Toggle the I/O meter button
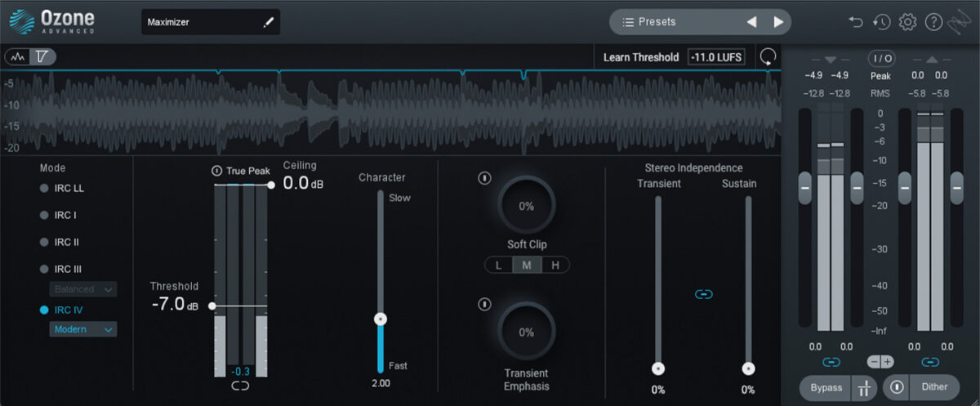The height and width of the screenshot is (406, 980). tap(880, 58)
